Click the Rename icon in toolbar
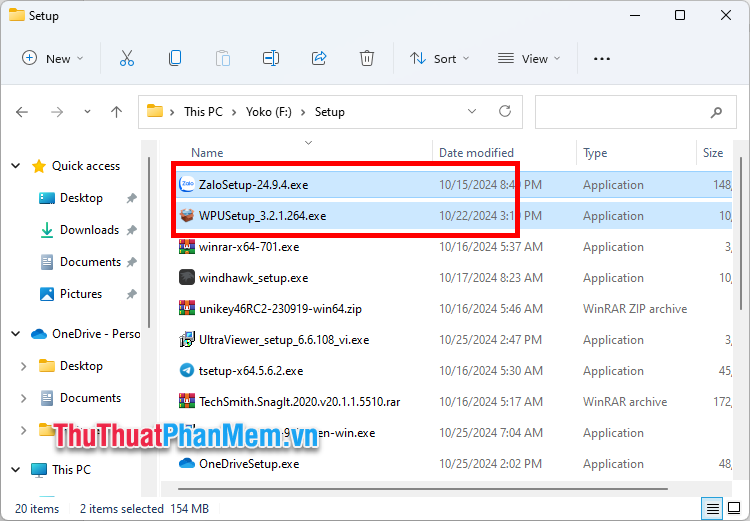The height and width of the screenshot is (521, 750). coord(271,58)
